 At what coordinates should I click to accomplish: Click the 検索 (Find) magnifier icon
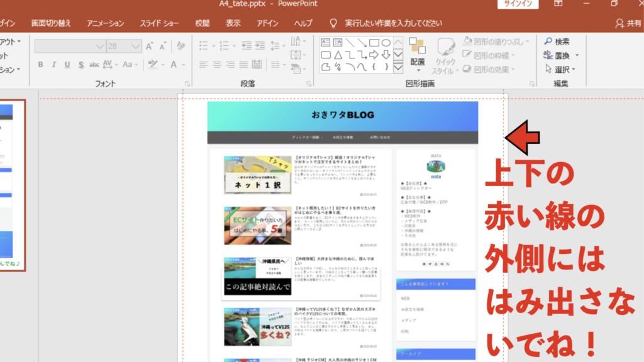coord(548,41)
